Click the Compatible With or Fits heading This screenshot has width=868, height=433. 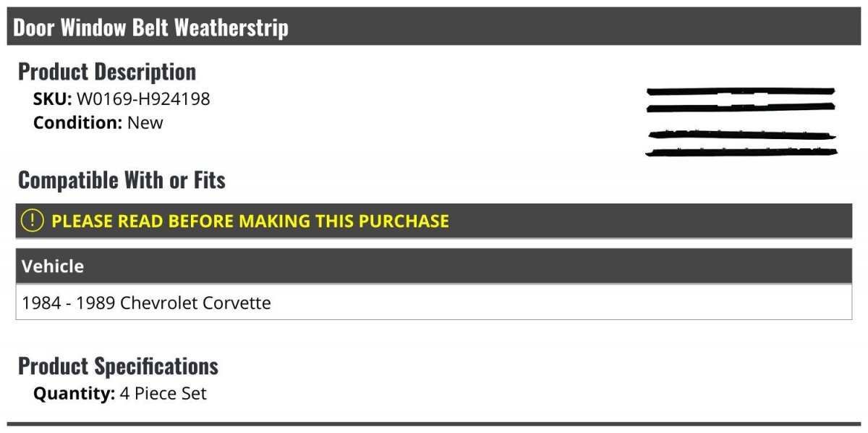click(122, 180)
